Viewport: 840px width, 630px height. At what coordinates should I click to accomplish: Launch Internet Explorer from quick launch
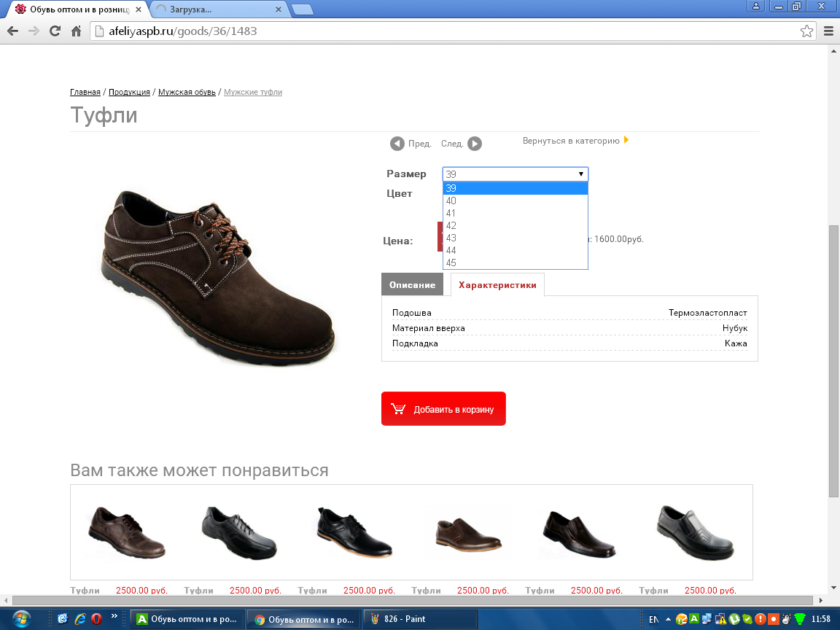79,619
